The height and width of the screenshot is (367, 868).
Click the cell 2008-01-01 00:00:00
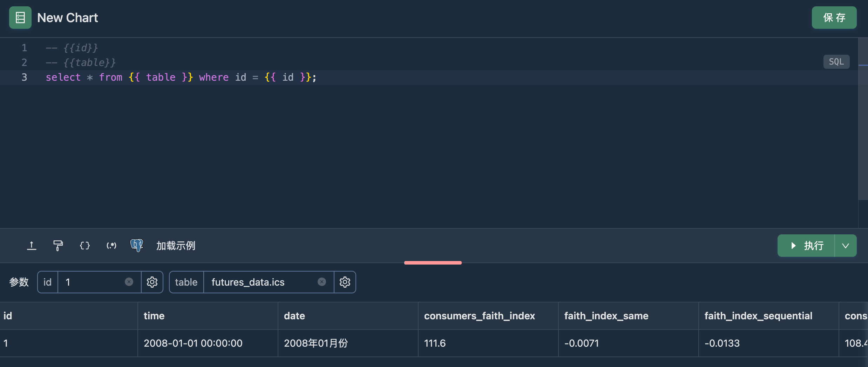click(208, 343)
